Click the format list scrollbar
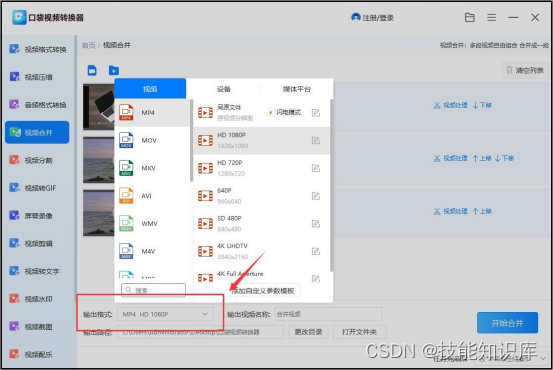The image size is (553, 370). (192, 140)
